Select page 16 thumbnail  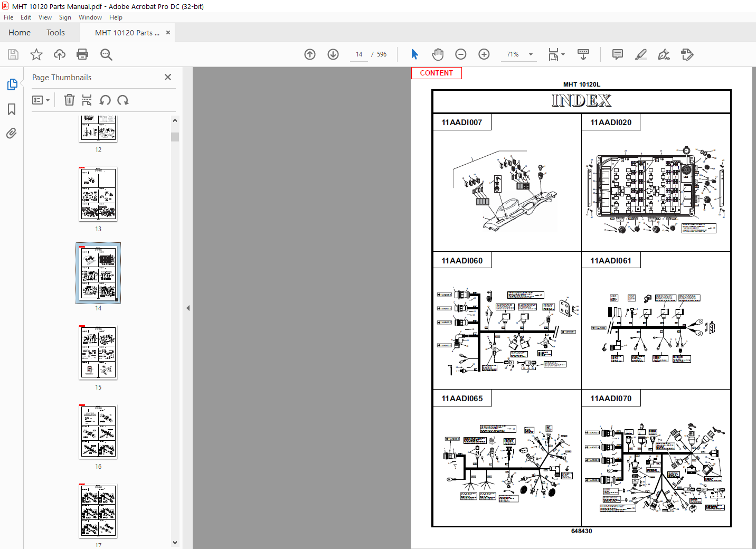(x=98, y=431)
